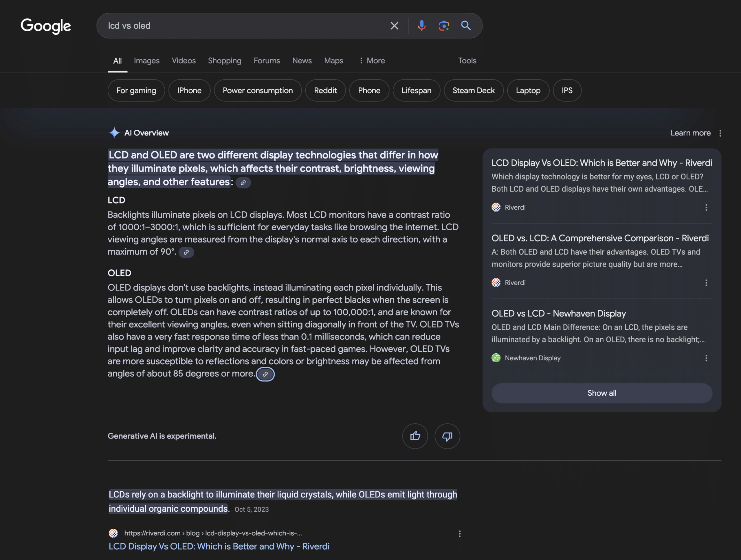
Task: Click the riverdi.com breadcrumb URL
Action: 213,533
